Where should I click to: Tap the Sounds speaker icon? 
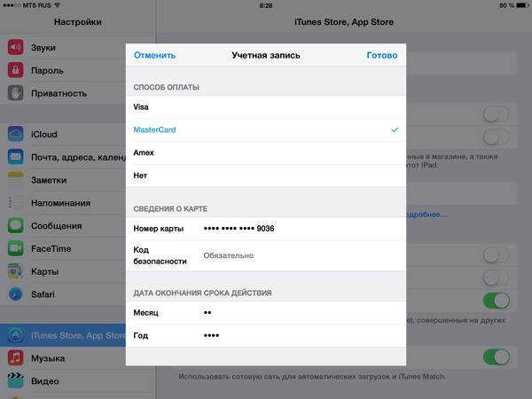(16, 47)
